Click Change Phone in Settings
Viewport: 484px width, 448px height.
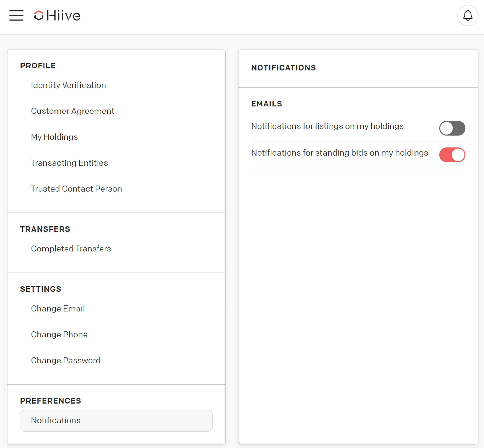[x=59, y=334]
